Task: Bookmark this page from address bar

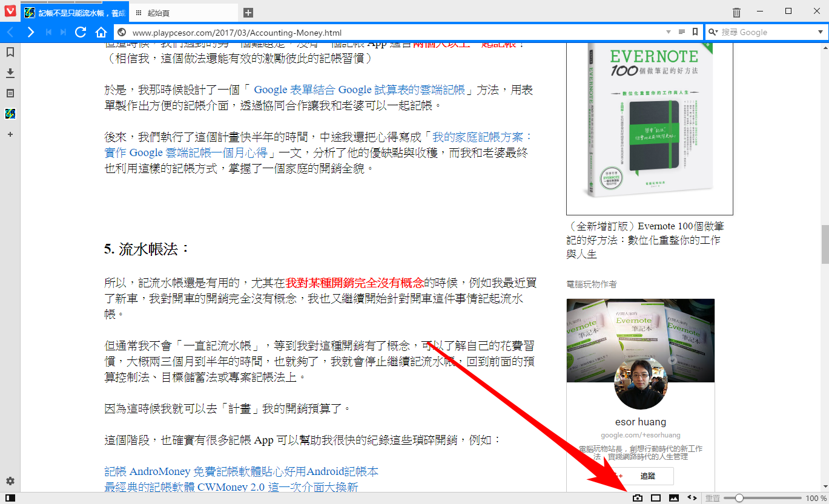Action: 695,32
